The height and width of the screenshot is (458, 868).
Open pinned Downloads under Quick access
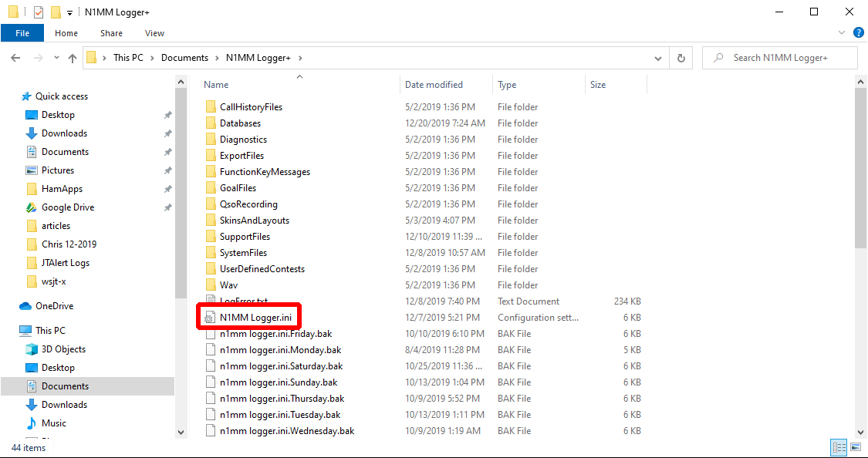[x=64, y=133]
